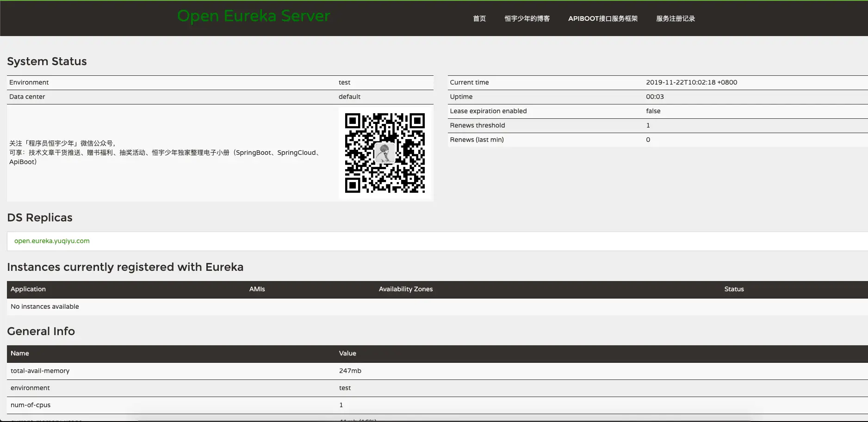Viewport: 868px width, 422px height.
Task: Click the 关注「程序员恒宇少年」微信公众号 text
Action: [62, 143]
